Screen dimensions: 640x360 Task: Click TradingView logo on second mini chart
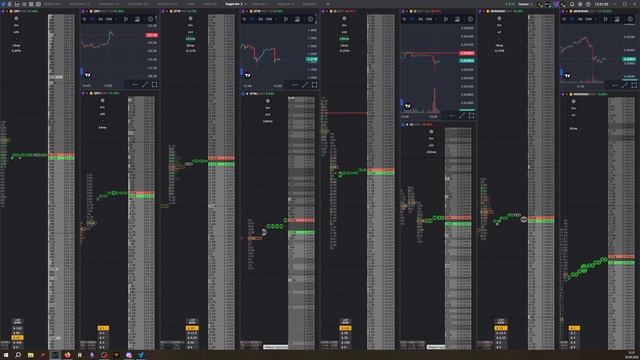pos(247,75)
